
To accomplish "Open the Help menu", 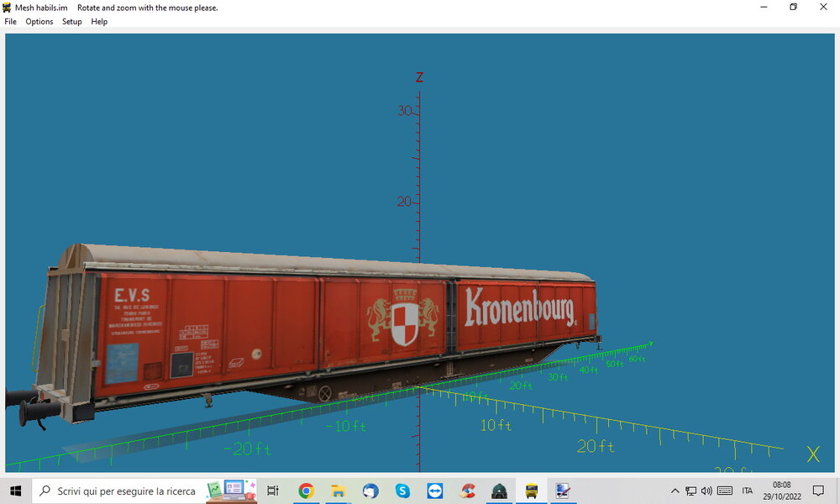I will (x=99, y=22).
